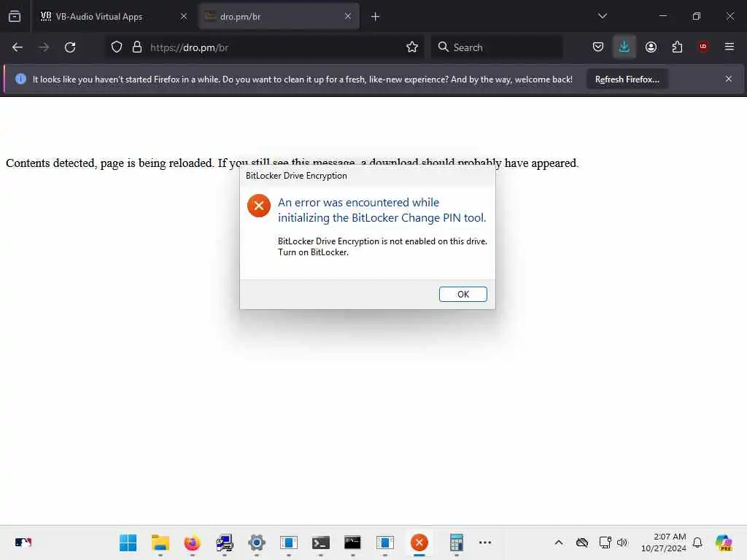Open the volume control tray icon
Image resolution: width=747 pixels, height=560 pixels.
pyautogui.click(x=622, y=542)
